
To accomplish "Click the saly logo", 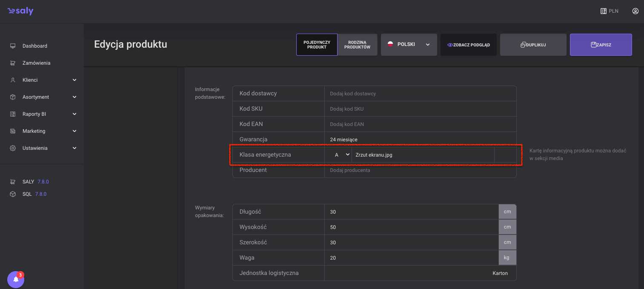I will coord(20,11).
